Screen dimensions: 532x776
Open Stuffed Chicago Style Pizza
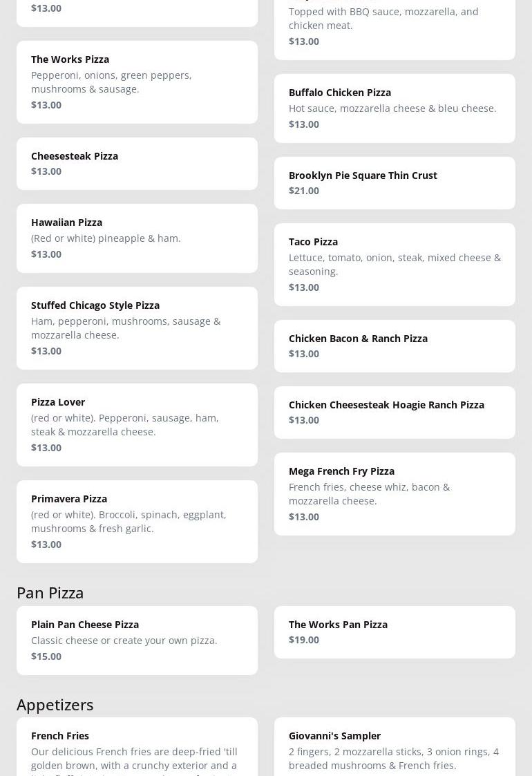tap(137, 328)
